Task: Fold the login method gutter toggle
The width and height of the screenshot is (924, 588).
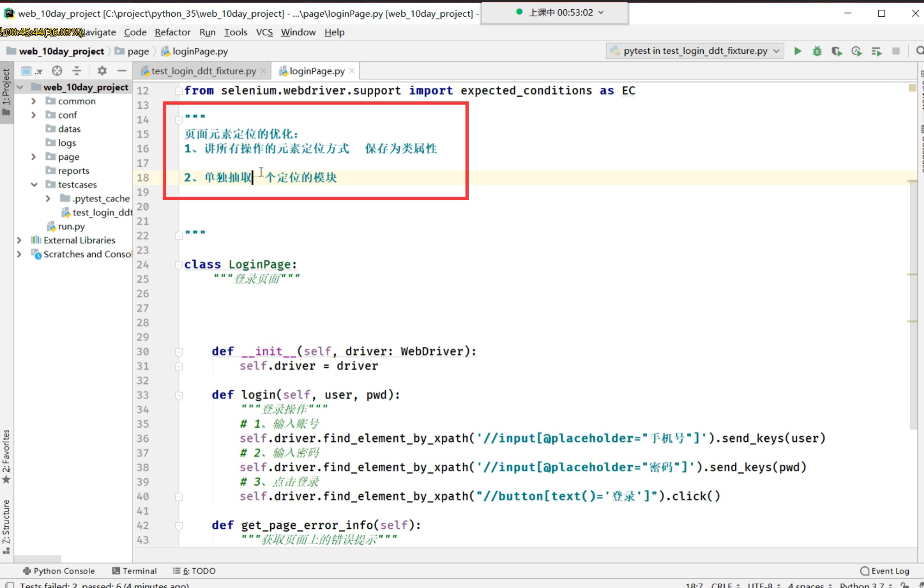Action: click(x=179, y=395)
